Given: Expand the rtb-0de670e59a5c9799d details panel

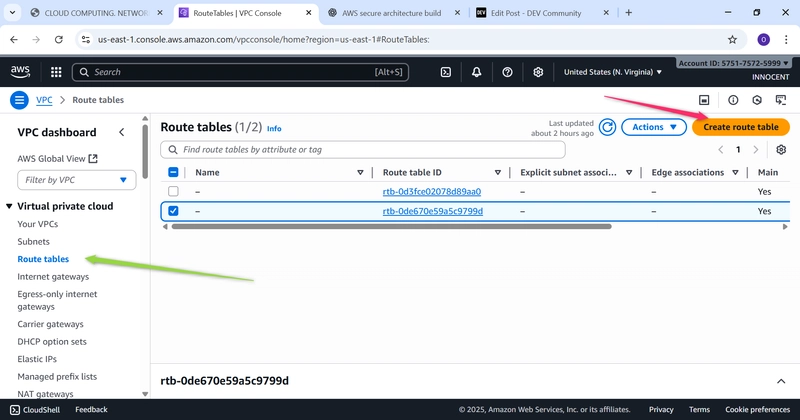Looking at the screenshot, I should 781,381.
